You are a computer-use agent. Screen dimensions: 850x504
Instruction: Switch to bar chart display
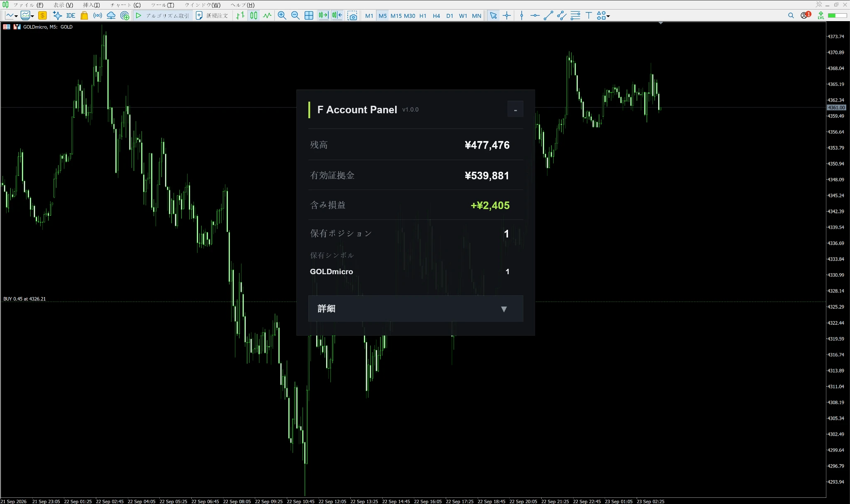click(x=240, y=16)
